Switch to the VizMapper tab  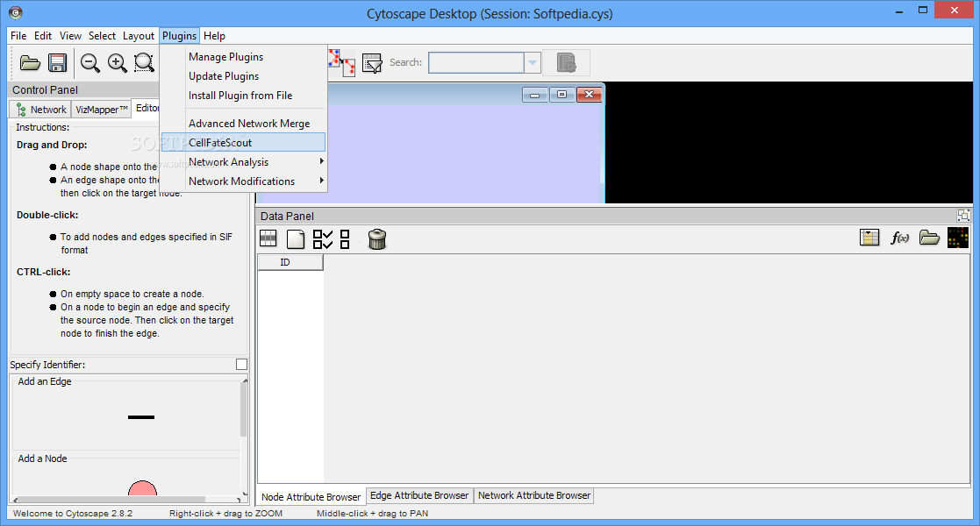click(x=101, y=110)
